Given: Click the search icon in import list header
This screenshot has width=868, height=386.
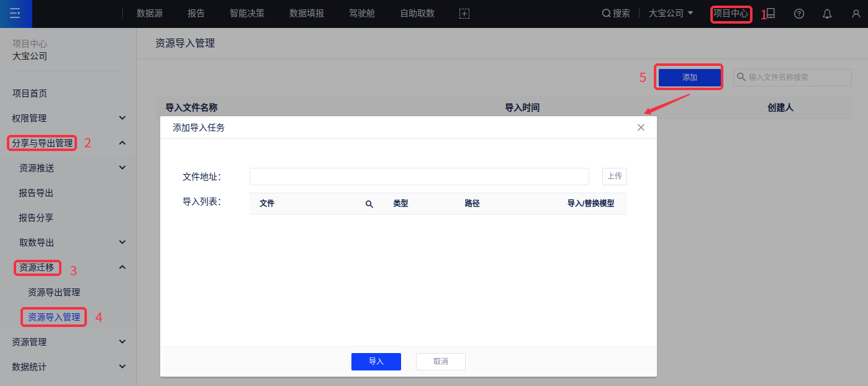Looking at the screenshot, I should (x=369, y=204).
